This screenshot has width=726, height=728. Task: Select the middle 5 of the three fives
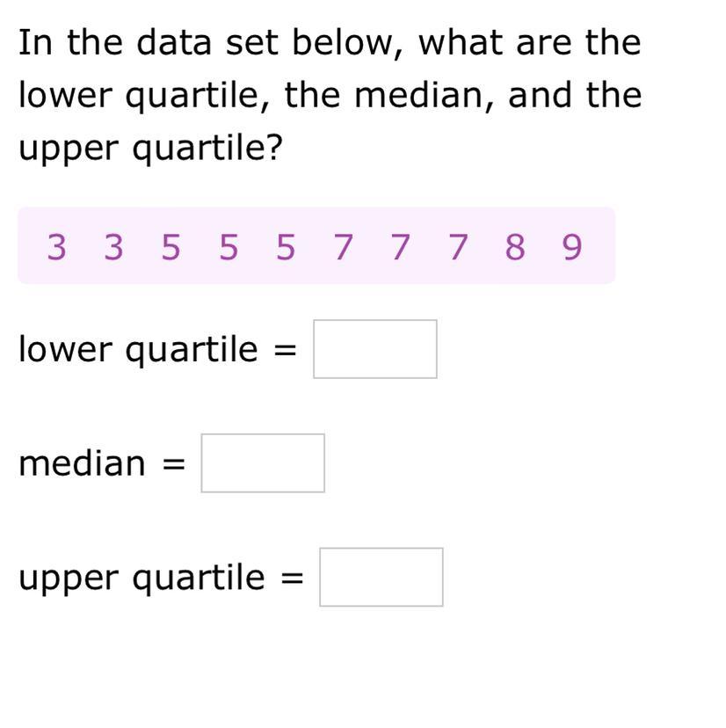[x=229, y=247]
